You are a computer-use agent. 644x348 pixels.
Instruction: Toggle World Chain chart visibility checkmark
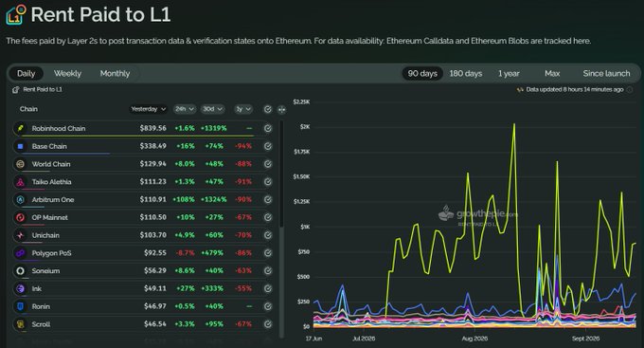[x=268, y=164]
